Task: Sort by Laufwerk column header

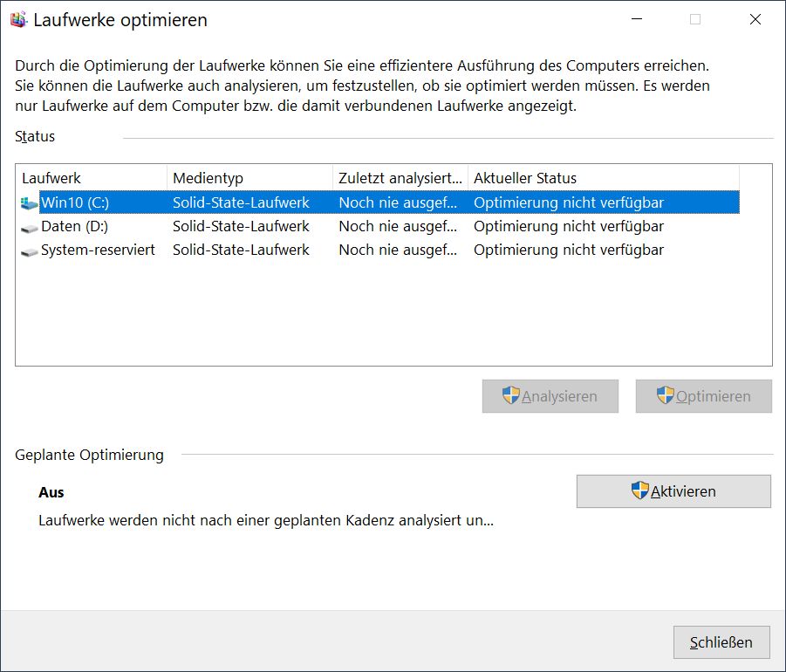Action: (92, 178)
